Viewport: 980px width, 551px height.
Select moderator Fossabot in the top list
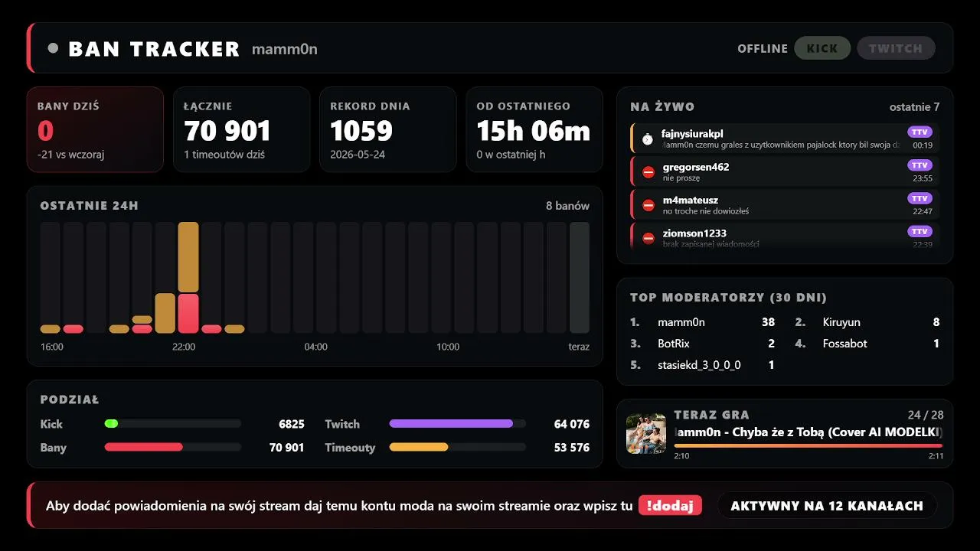844,344
